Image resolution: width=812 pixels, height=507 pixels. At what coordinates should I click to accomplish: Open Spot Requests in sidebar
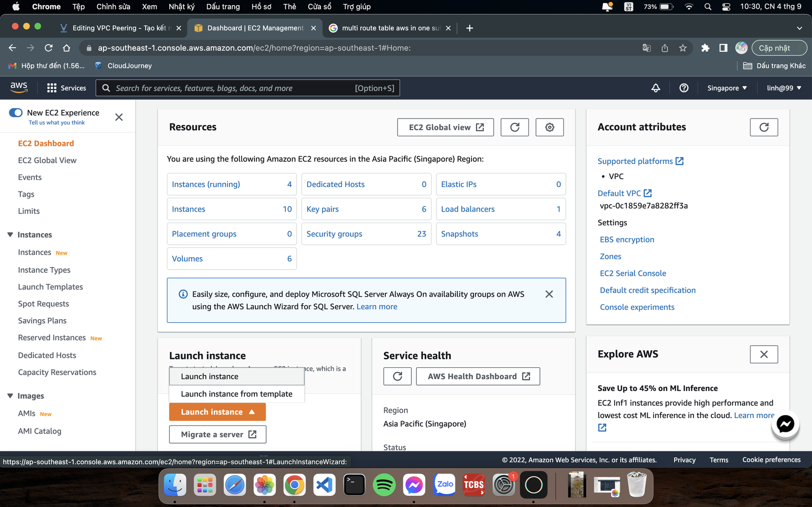[43, 304]
